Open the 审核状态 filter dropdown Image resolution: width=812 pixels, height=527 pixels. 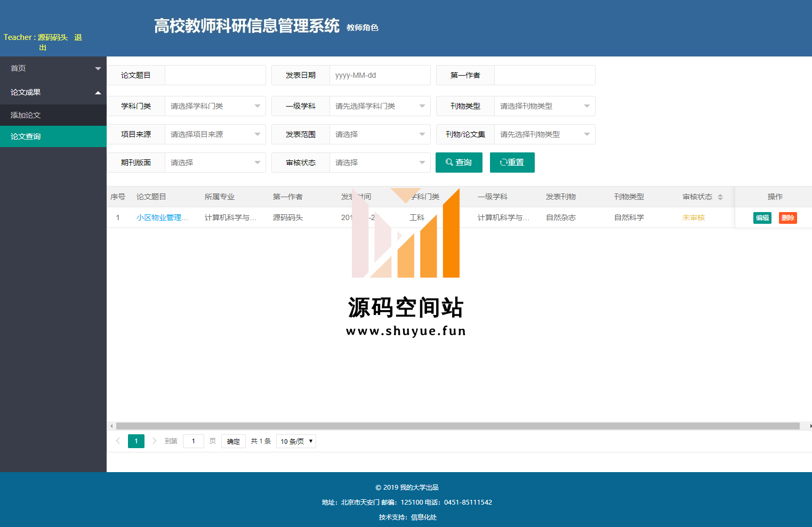point(380,163)
